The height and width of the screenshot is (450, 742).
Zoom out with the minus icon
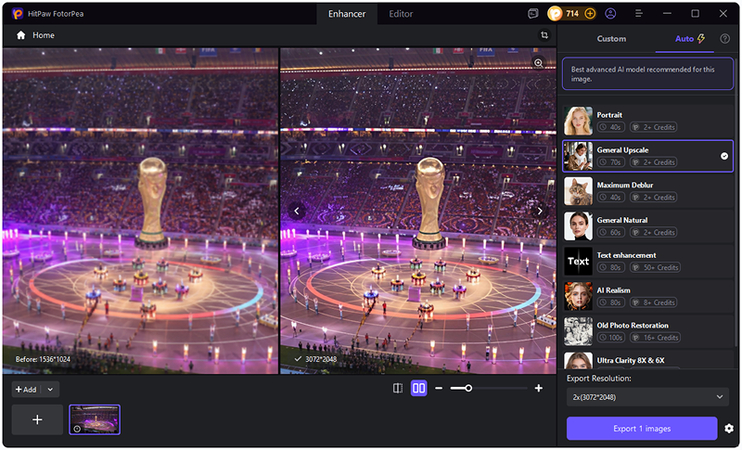coord(439,388)
